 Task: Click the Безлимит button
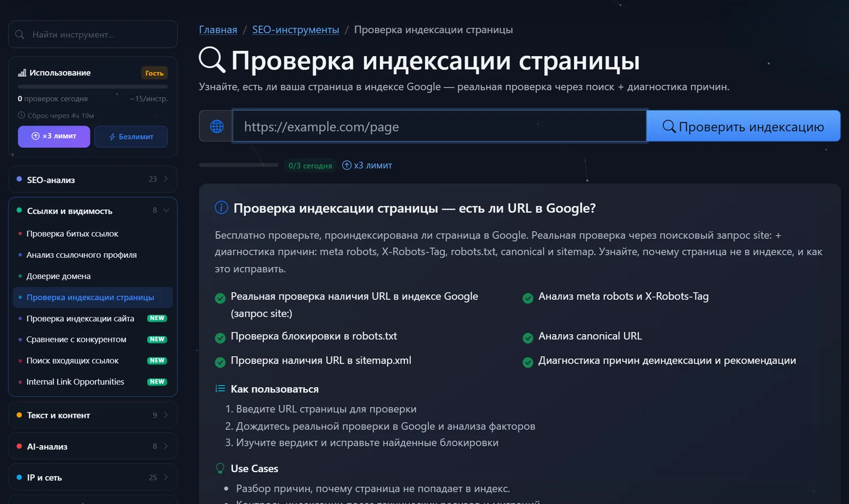pyautogui.click(x=131, y=136)
